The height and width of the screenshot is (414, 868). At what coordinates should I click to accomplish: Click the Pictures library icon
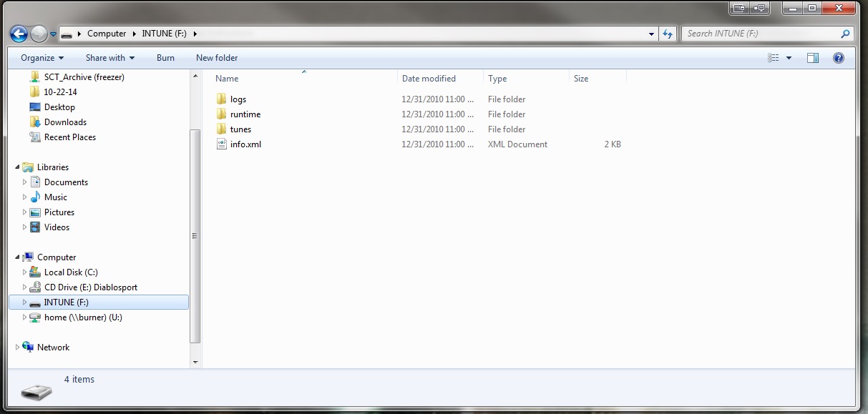tap(35, 212)
